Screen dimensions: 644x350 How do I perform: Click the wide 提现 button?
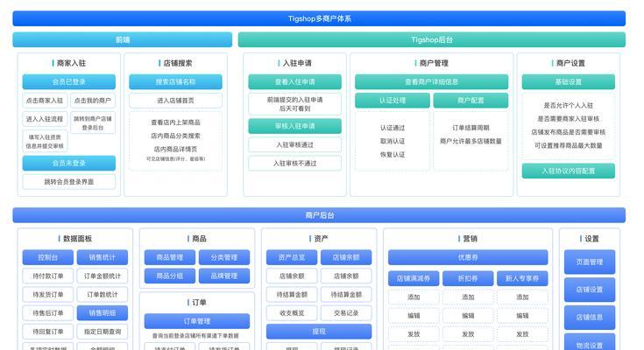tap(319, 332)
